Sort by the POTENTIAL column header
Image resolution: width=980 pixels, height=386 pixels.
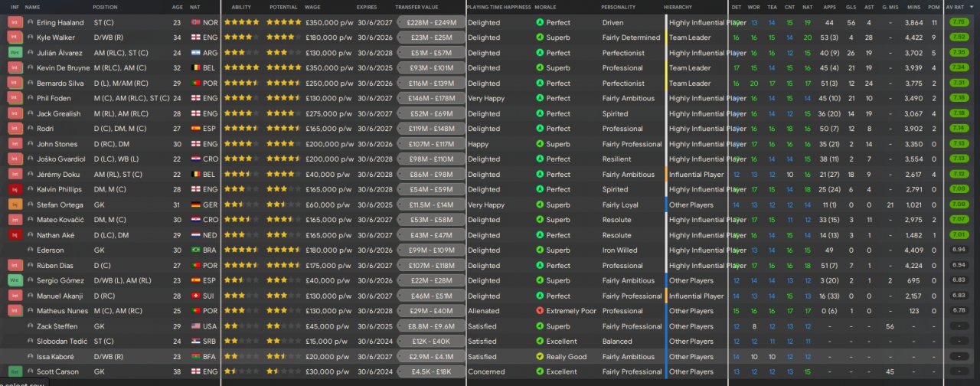tap(283, 7)
